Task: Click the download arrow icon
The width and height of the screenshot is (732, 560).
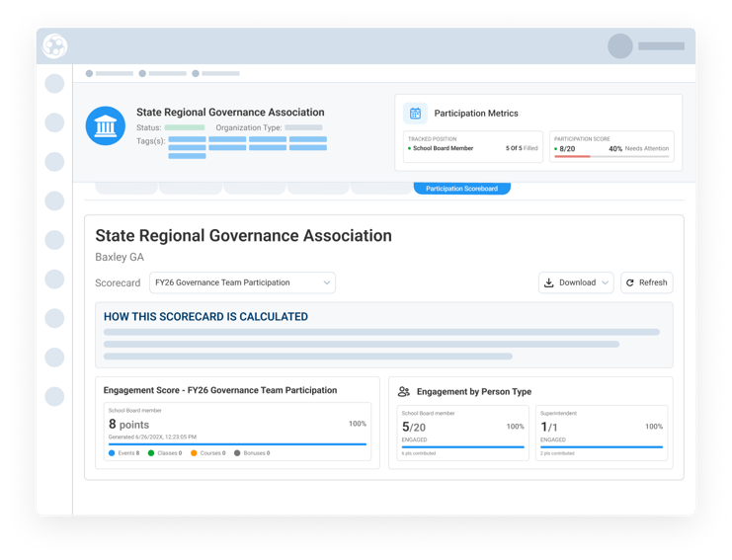Action: click(x=549, y=282)
